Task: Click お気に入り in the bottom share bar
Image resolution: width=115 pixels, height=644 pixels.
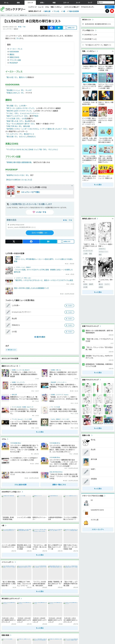Action: click(66, 241)
